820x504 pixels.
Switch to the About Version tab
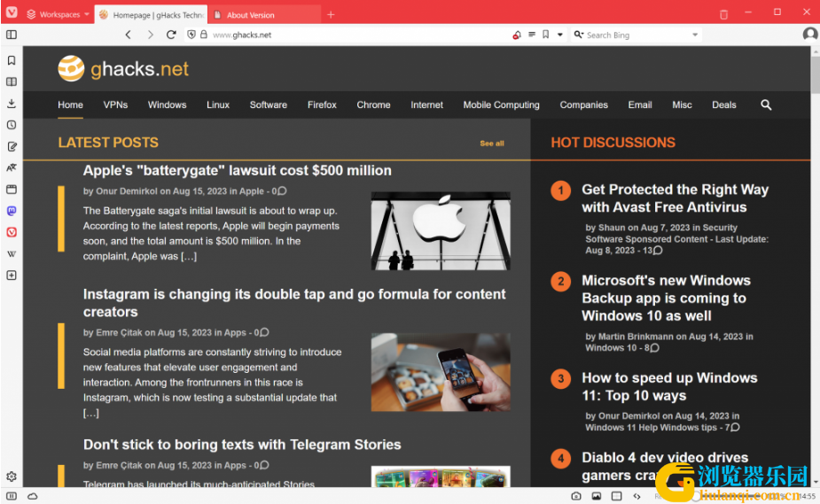[265, 15]
